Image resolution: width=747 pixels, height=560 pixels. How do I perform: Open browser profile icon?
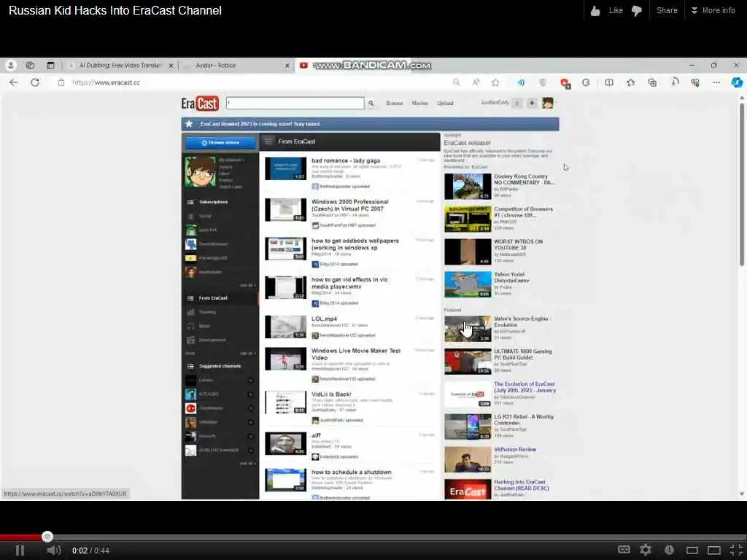[10, 65]
